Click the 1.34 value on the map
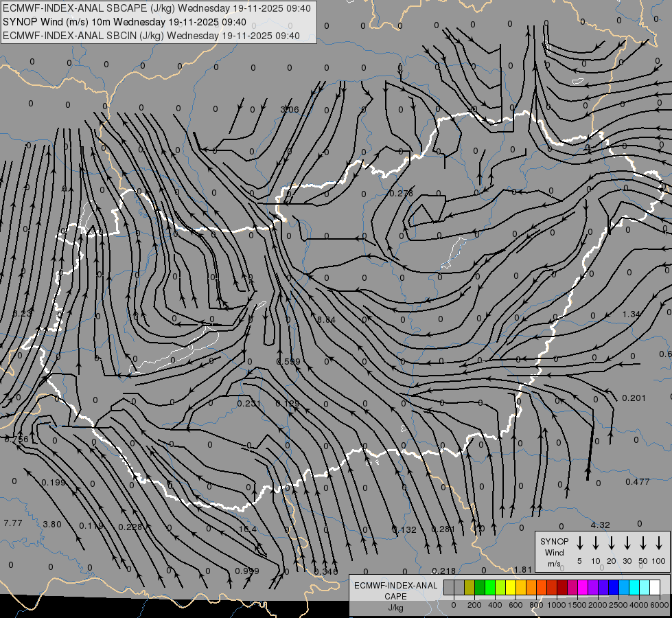Viewport: 672px width, 618px height. [x=632, y=314]
